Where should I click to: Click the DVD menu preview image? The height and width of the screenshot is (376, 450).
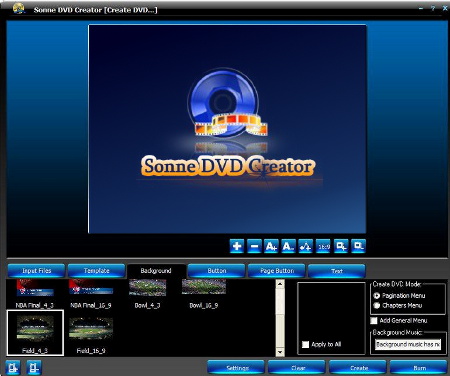227,129
